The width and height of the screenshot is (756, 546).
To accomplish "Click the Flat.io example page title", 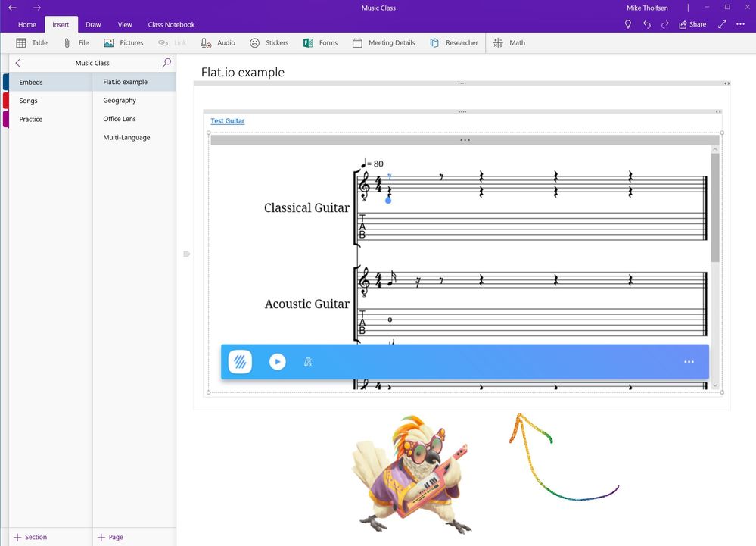I will click(x=242, y=73).
